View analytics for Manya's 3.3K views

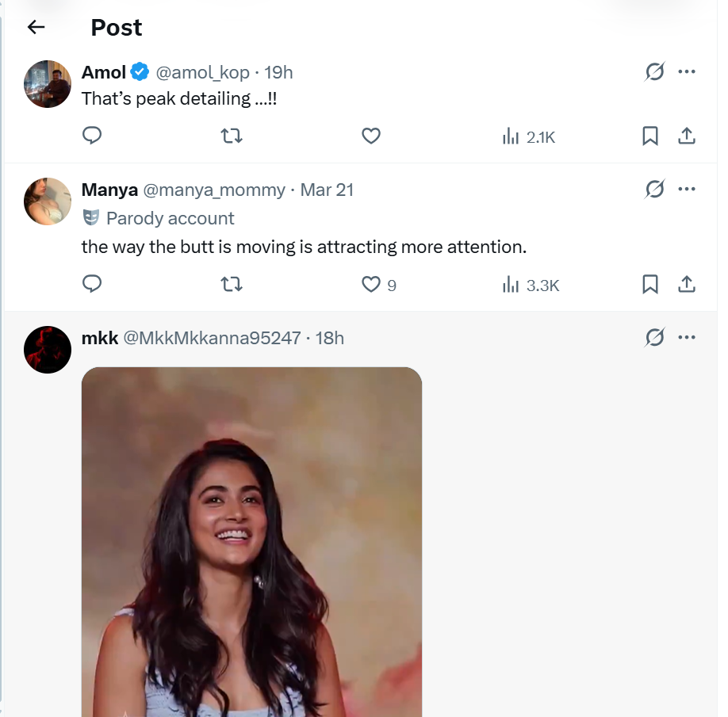(x=531, y=285)
